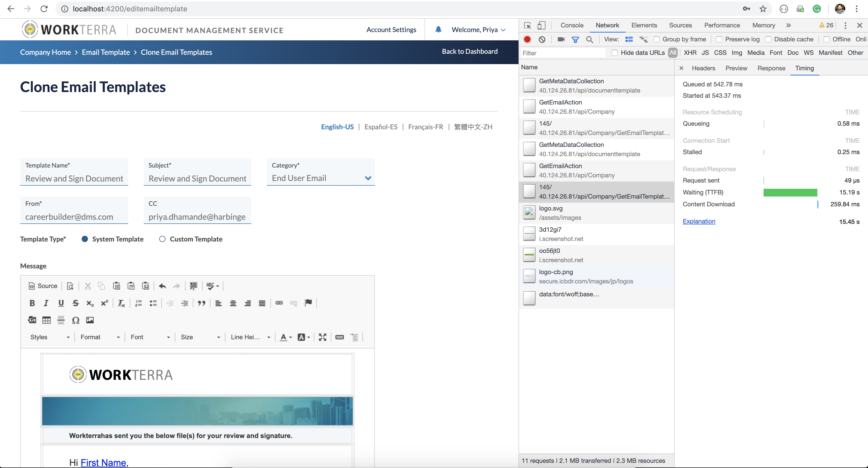Viewport: 868px width, 468px height.
Task: Click the Back to Dashboard link
Action: click(x=469, y=51)
